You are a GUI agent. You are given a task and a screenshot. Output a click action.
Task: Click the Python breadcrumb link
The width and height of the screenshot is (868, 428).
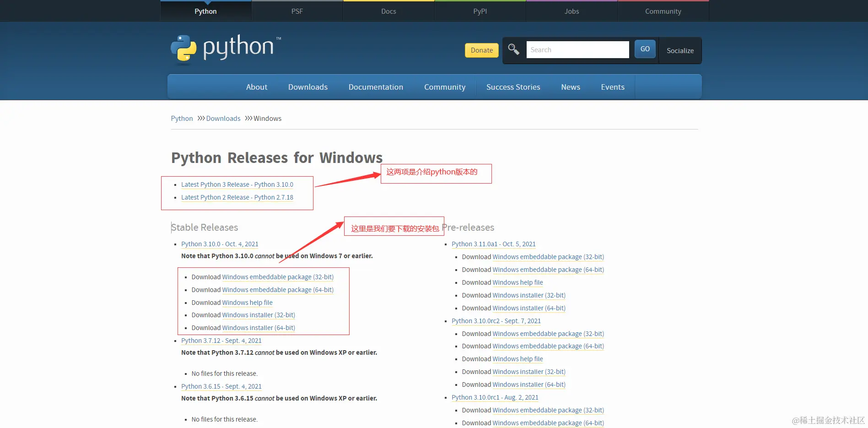182,118
